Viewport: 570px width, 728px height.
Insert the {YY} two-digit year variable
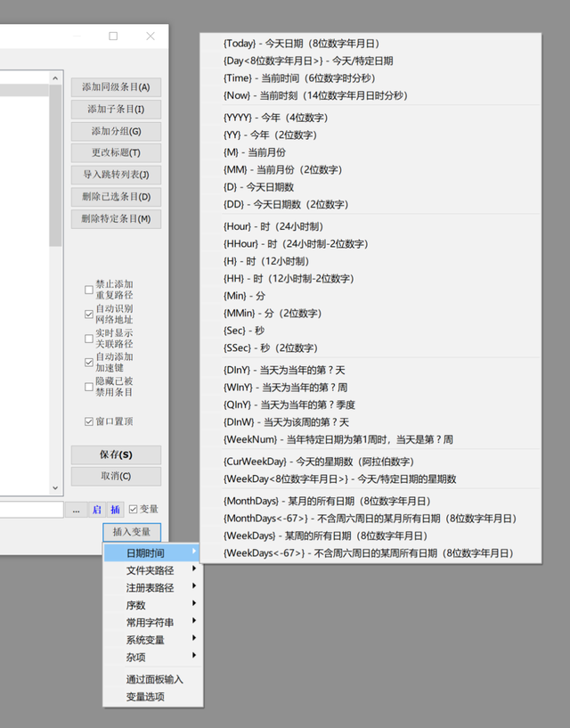click(x=370, y=135)
